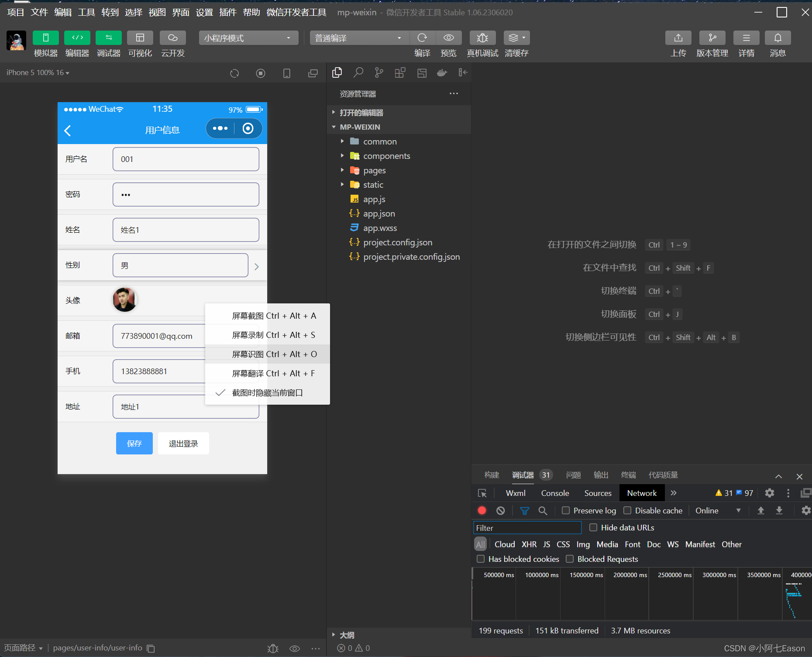Toggle Disable cache checkbox
This screenshot has height=657, width=812.
pyautogui.click(x=627, y=510)
